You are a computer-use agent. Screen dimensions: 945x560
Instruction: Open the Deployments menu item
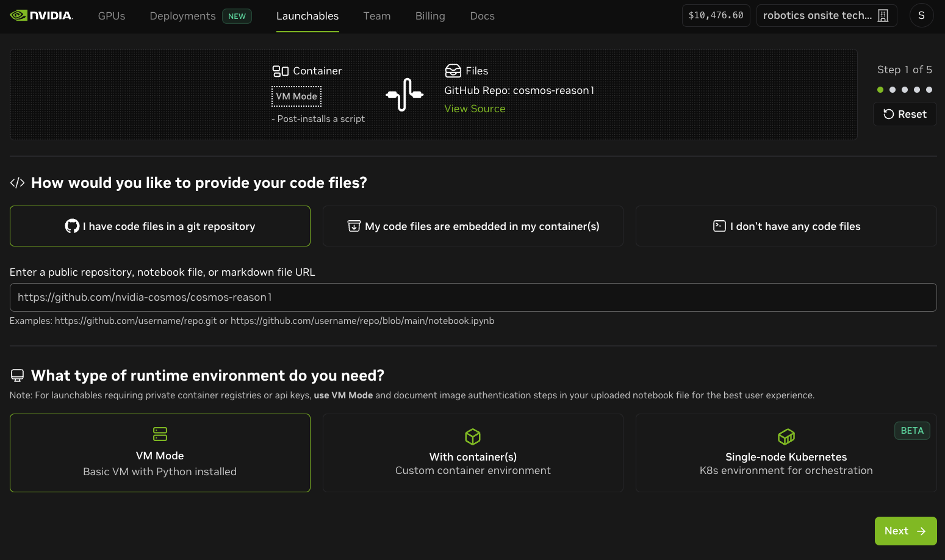182,16
